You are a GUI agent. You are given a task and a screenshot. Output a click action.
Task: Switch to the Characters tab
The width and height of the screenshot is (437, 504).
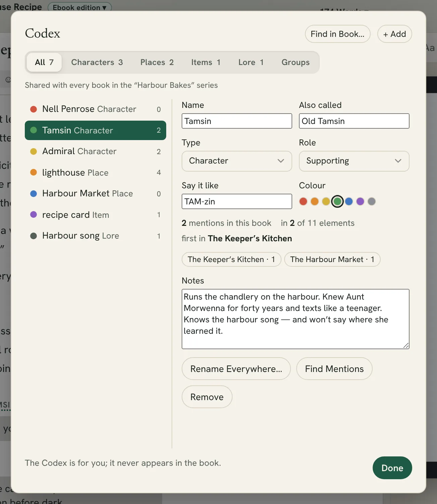pyautogui.click(x=97, y=62)
